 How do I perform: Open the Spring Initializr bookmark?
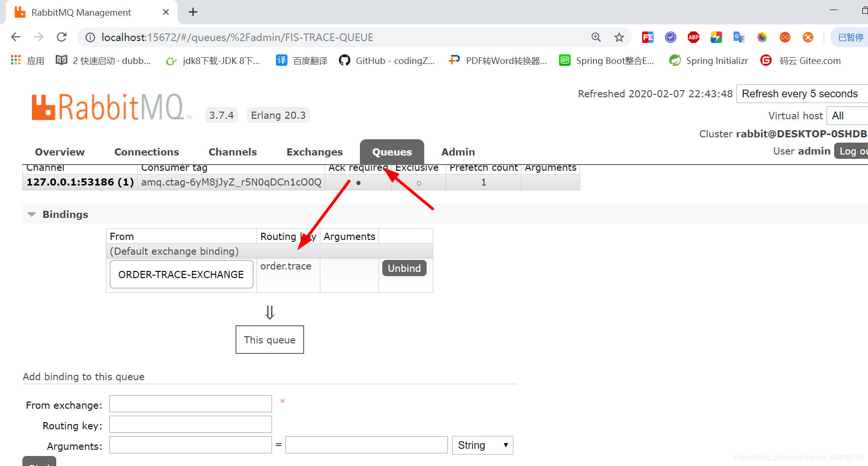click(x=708, y=61)
